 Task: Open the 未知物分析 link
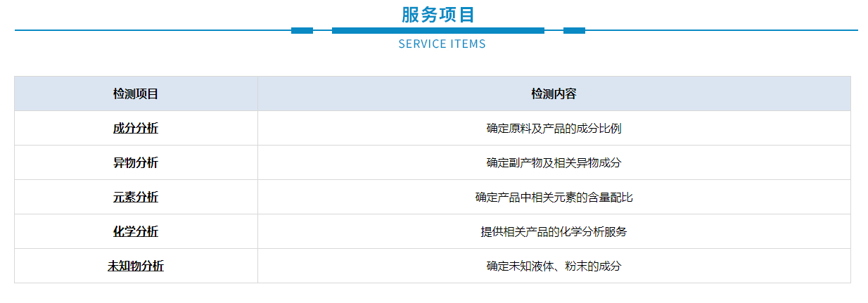coord(136,266)
